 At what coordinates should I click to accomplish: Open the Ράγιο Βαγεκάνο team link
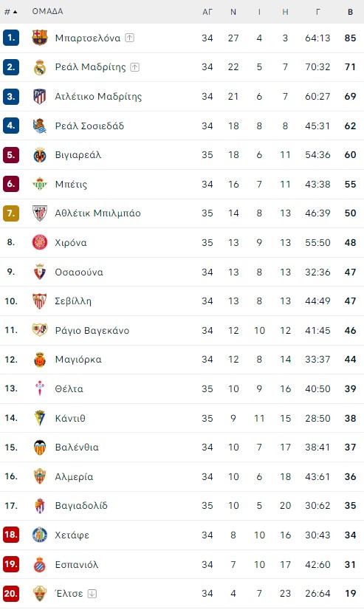tap(92, 330)
